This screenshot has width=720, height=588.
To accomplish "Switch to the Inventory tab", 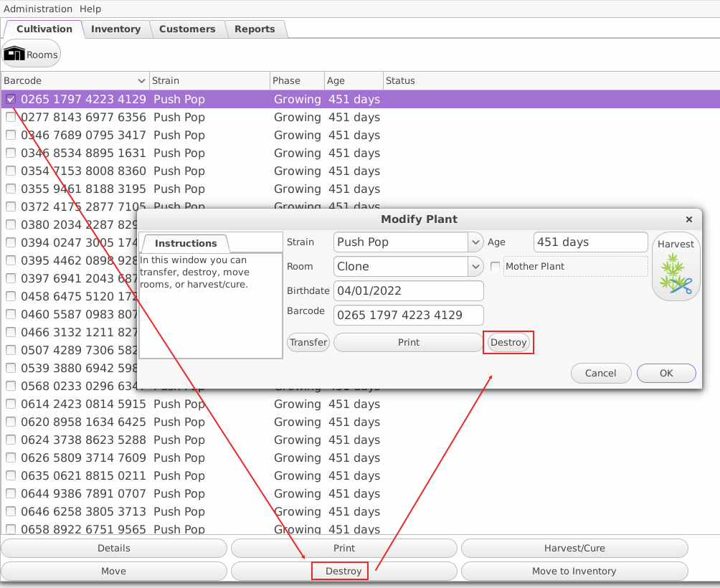I will [115, 29].
